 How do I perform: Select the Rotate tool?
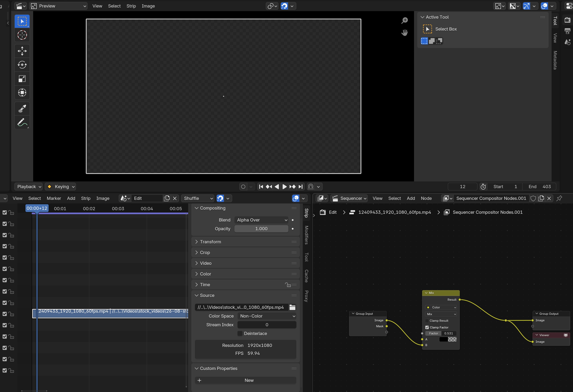(x=22, y=65)
